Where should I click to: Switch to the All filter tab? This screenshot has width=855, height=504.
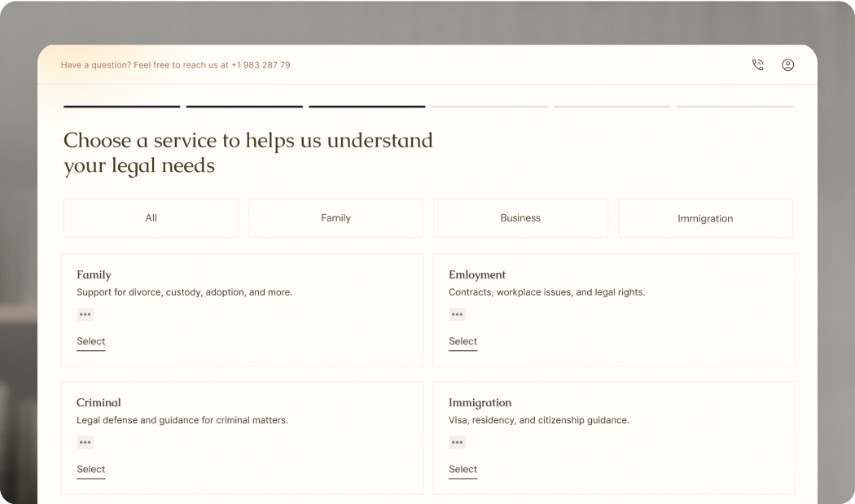click(x=151, y=218)
